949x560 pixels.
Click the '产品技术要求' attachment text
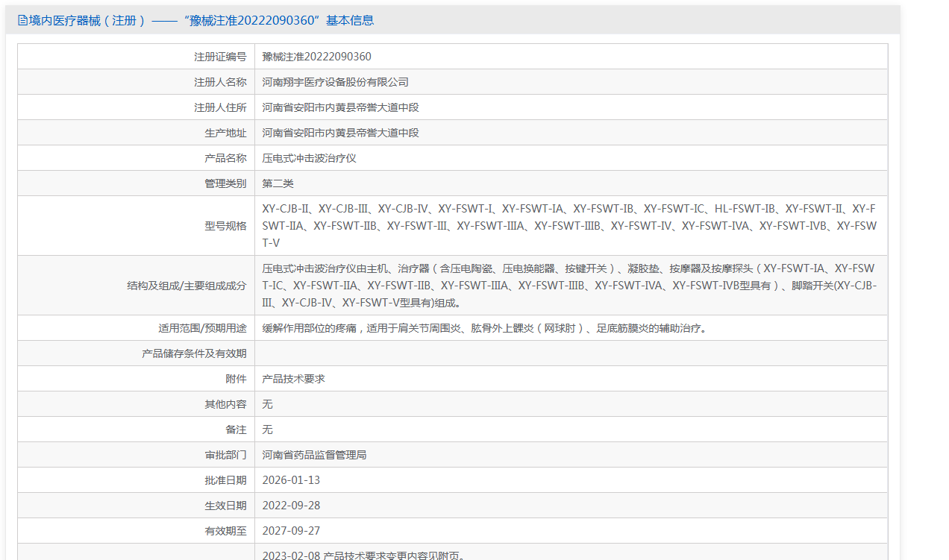[294, 379]
